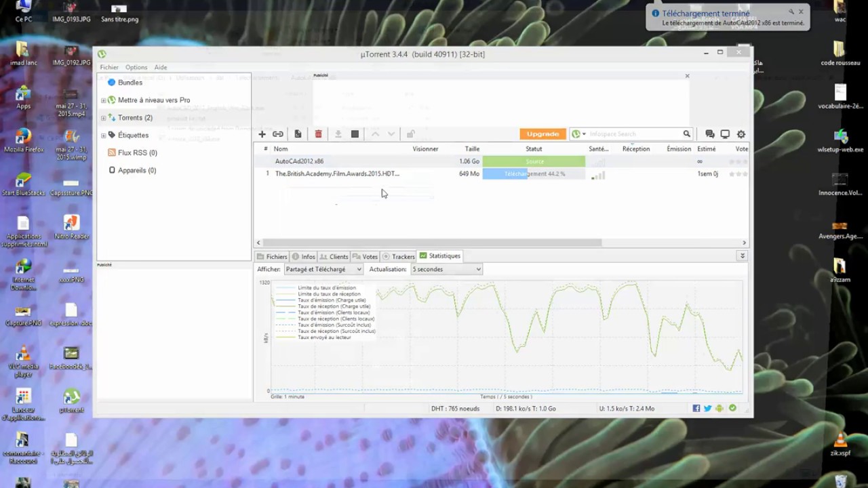Switch to the Votes tab
The image size is (868, 488).
point(365,256)
